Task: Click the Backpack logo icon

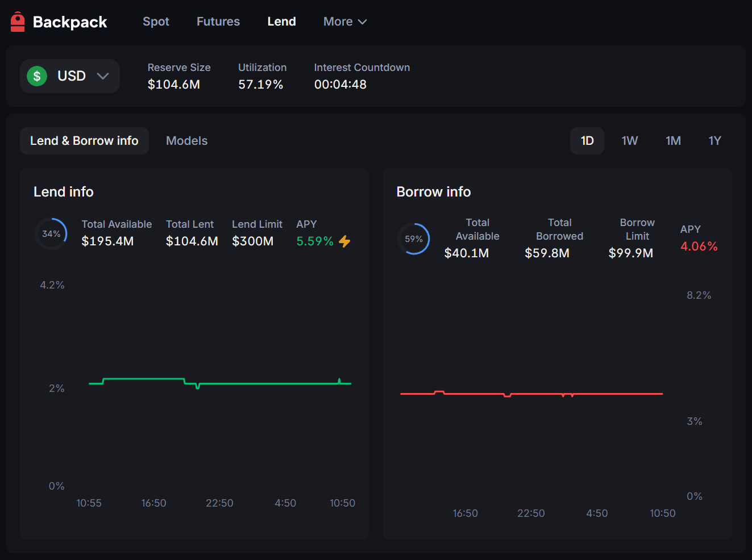Action: tap(17, 21)
